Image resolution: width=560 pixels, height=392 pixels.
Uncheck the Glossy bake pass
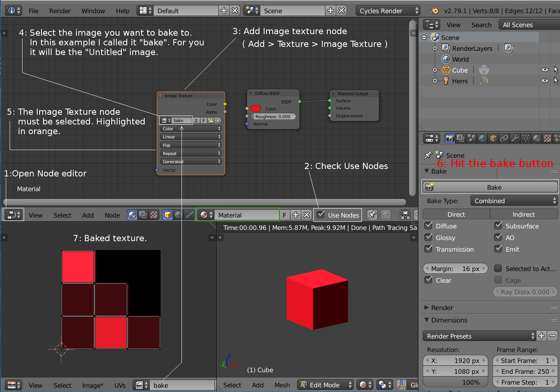(x=429, y=237)
